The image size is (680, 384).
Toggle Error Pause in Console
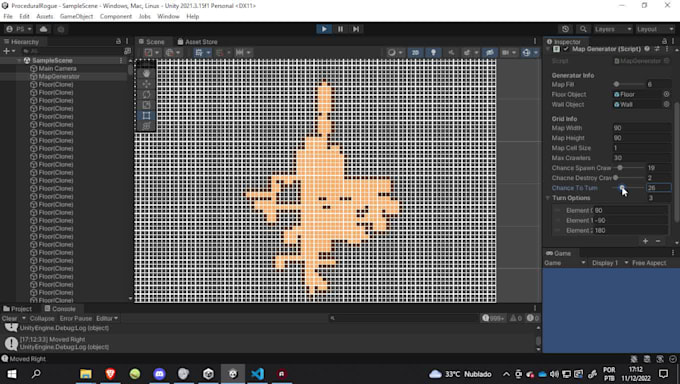point(75,318)
